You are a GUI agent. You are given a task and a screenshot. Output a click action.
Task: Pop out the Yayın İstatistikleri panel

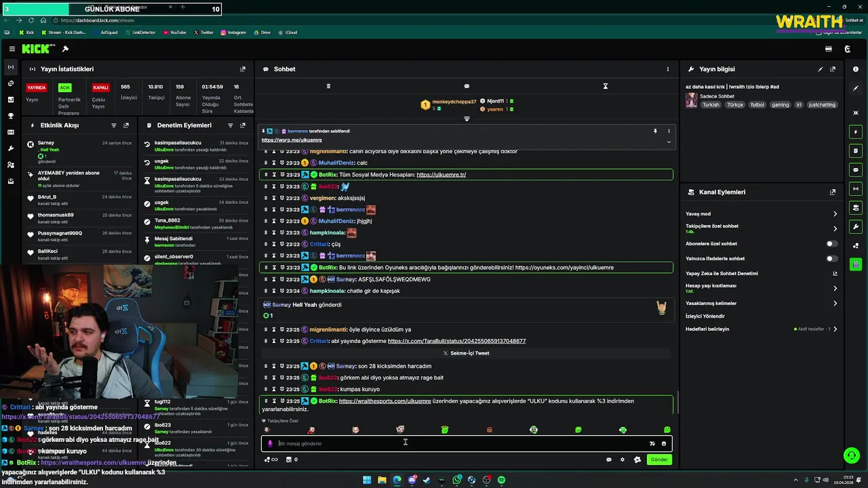tap(243, 69)
